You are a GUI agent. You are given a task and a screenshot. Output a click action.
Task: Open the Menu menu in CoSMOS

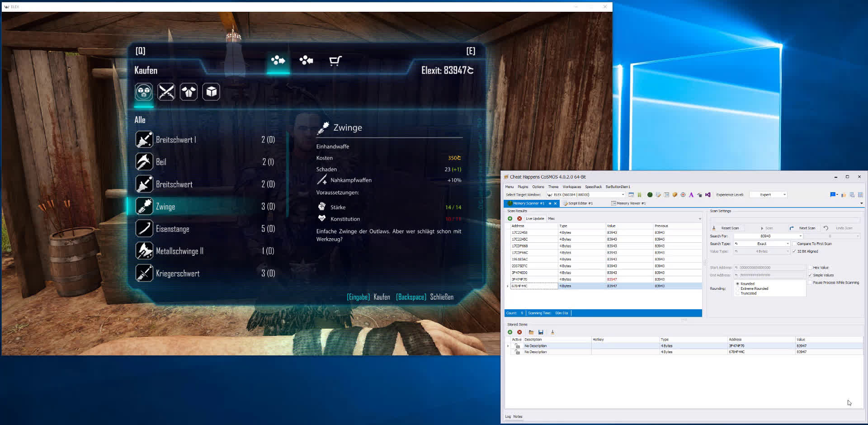[x=509, y=187]
